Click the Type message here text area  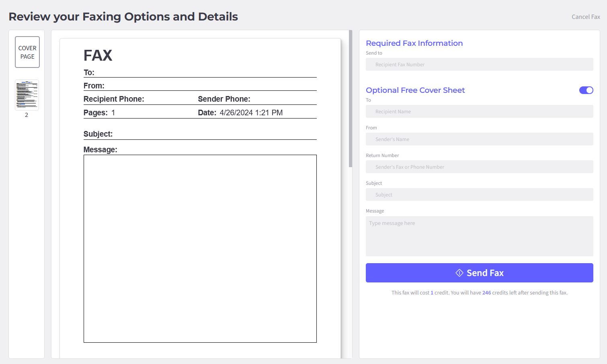pyautogui.click(x=479, y=236)
